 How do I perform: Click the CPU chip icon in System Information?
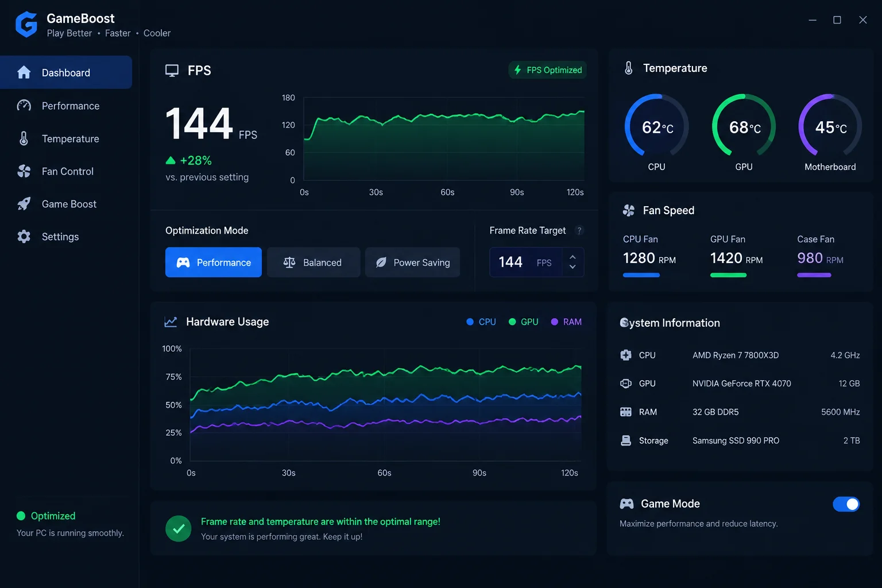626,355
